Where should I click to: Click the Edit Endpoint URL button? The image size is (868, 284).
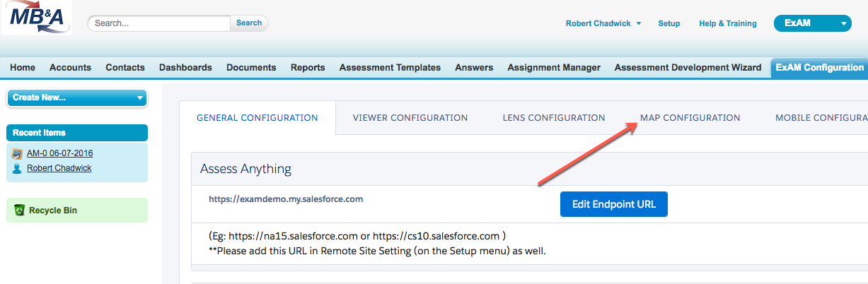614,204
